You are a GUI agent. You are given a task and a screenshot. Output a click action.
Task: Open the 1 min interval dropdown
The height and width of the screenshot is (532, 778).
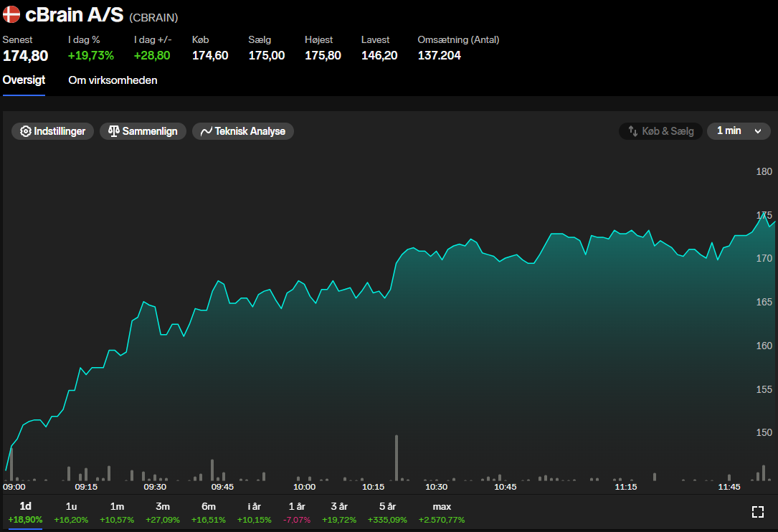pos(739,131)
